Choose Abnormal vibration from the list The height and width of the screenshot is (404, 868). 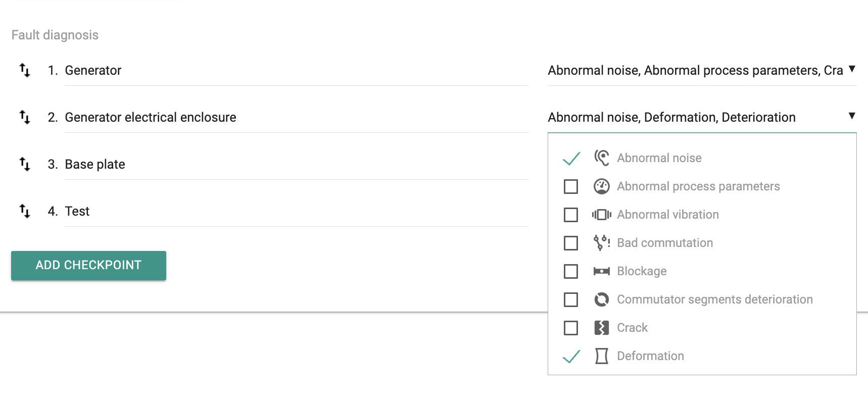(x=667, y=215)
